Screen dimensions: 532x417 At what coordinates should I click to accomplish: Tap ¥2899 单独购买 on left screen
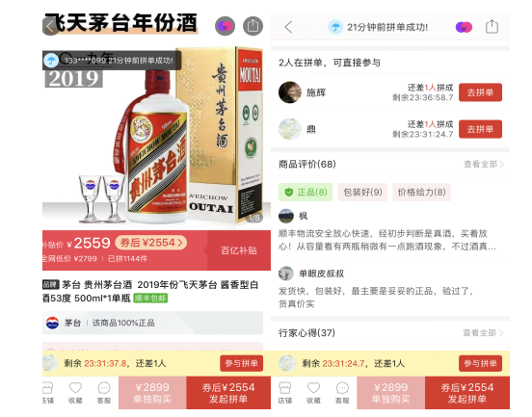click(152, 393)
